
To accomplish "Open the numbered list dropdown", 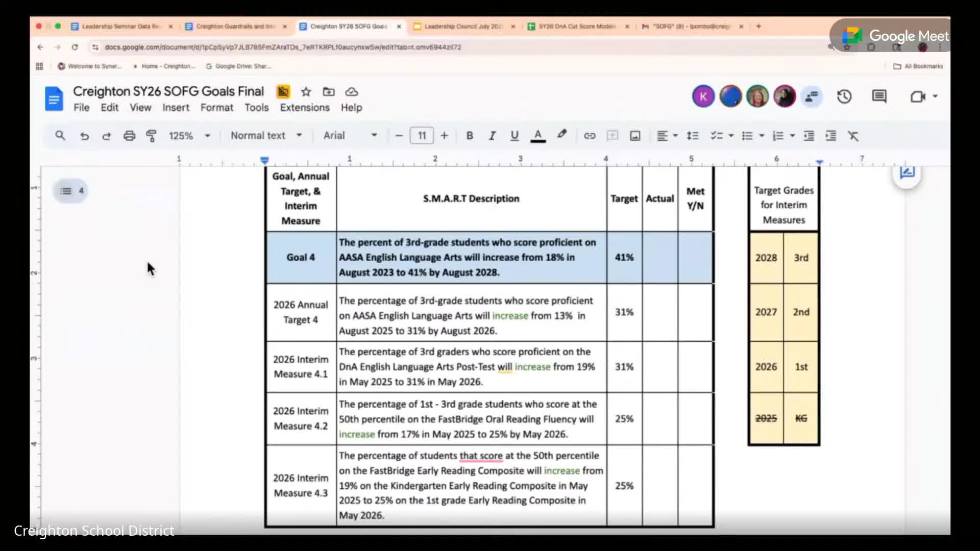I will coord(783,136).
